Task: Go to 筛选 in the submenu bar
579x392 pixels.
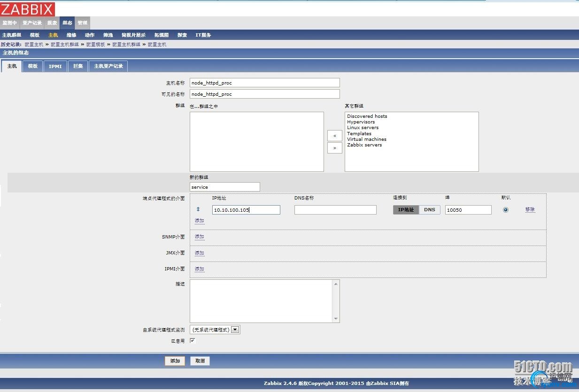Action: (x=108, y=35)
